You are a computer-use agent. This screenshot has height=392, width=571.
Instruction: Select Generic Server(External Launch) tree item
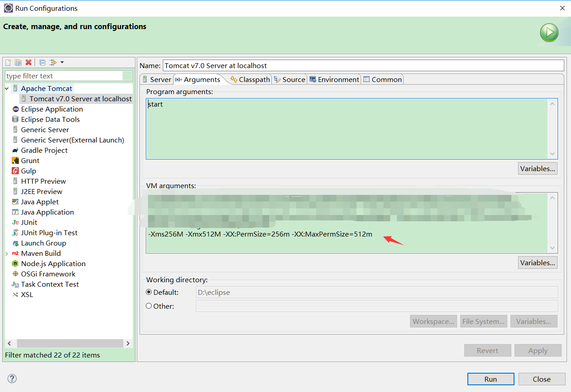coord(73,140)
